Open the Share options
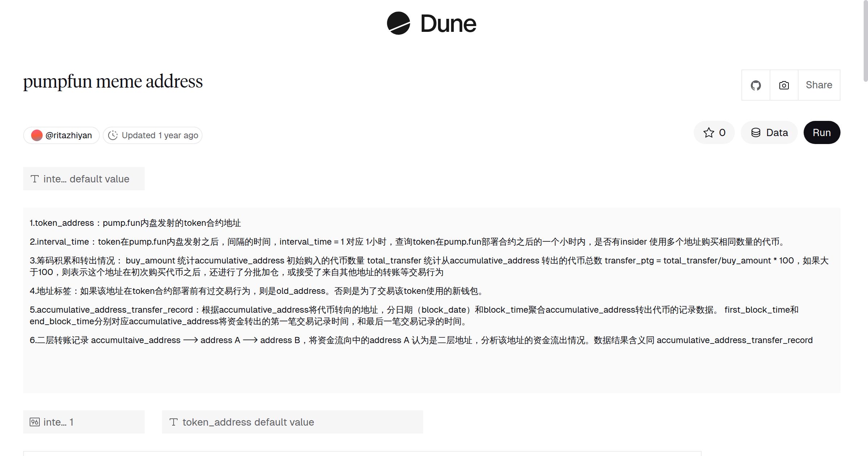This screenshot has height=456, width=868. (x=819, y=85)
